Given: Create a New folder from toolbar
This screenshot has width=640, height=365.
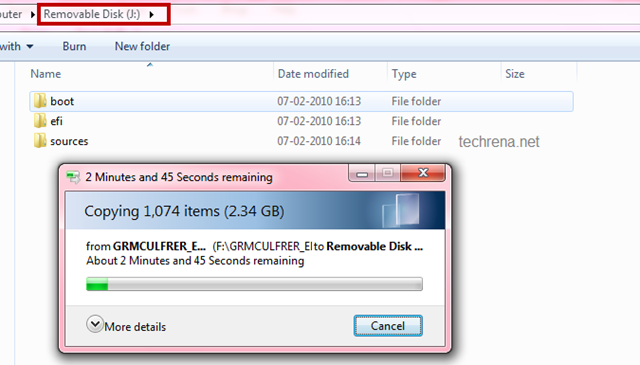Looking at the screenshot, I should pyautogui.click(x=142, y=47).
